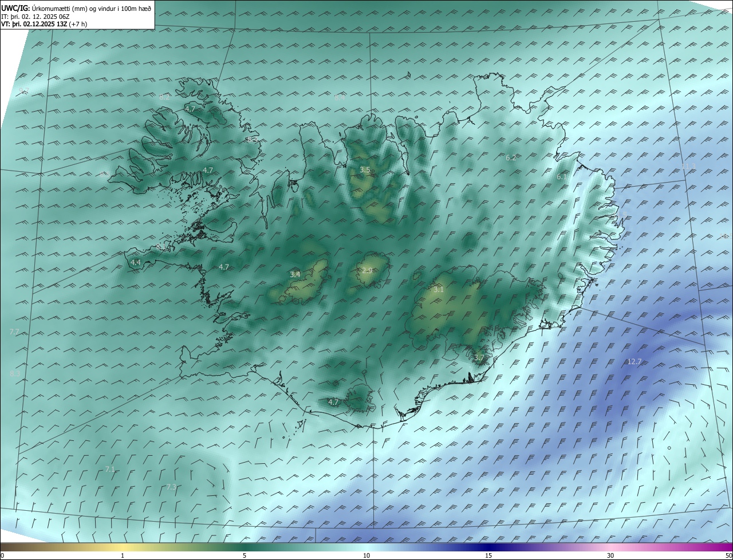
Task: Click the valid time line "VT: þri. 02.12.2025 13Z"
Action: point(34,24)
